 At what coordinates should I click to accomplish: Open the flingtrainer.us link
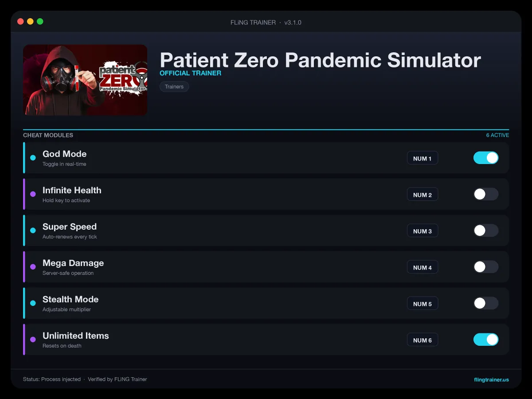coord(491,379)
